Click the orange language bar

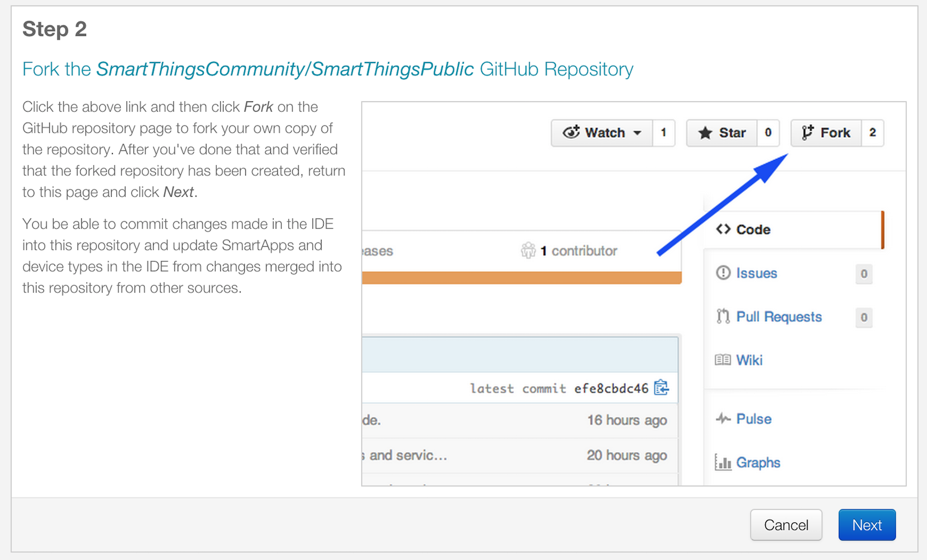click(x=522, y=278)
